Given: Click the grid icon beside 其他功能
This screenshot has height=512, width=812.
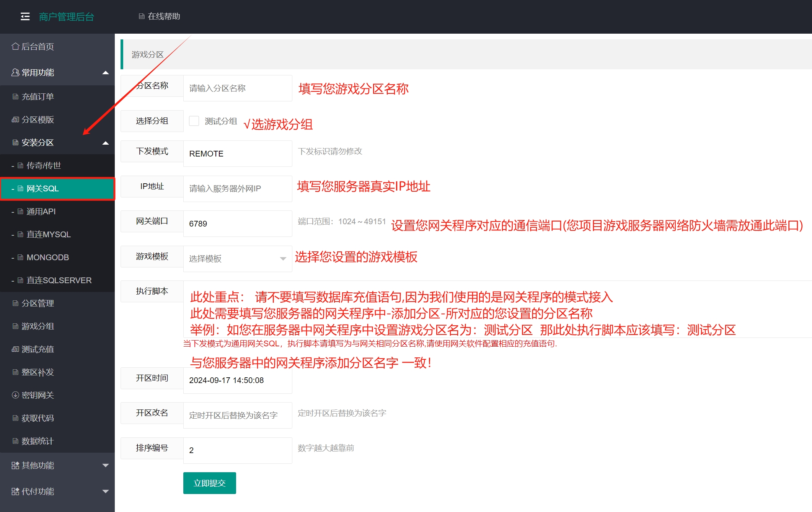Looking at the screenshot, I should [15, 465].
